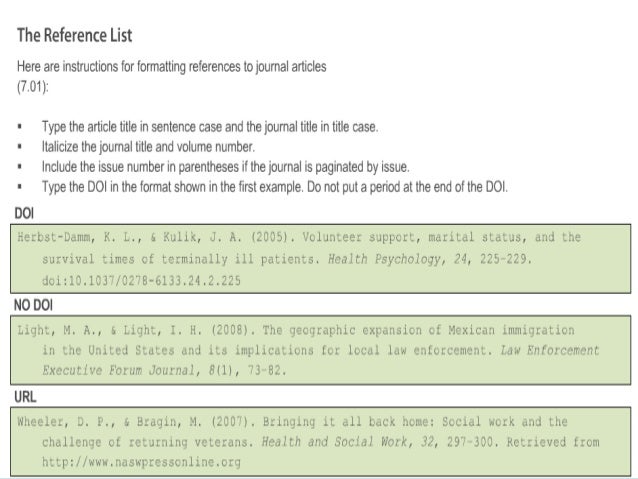Open the http://www.naswpressonline.org link
The height and width of the screenshot is (479, 638).
tap(141, 462)
